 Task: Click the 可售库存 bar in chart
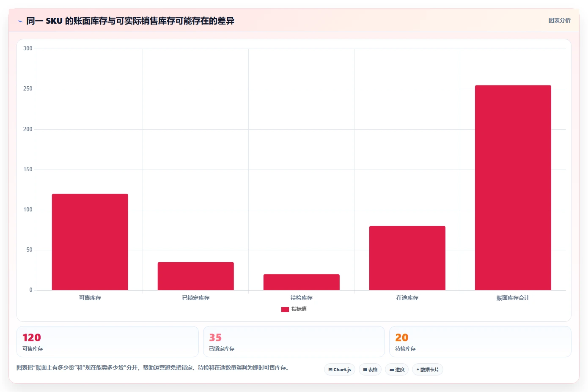click(x=90, y=242)
